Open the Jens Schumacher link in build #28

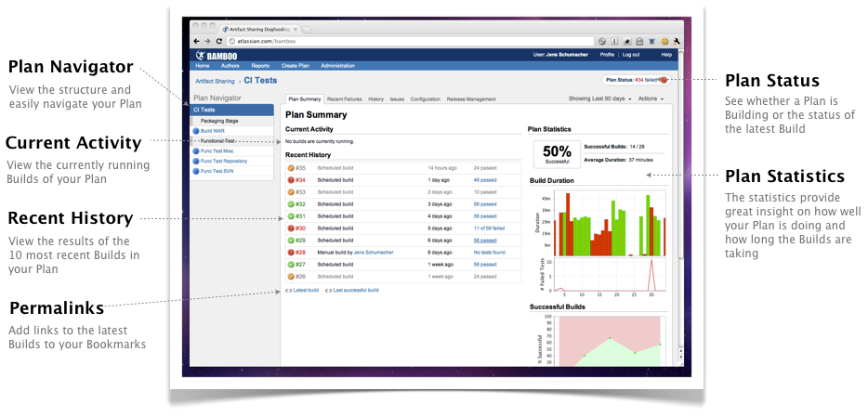(374, 253)
